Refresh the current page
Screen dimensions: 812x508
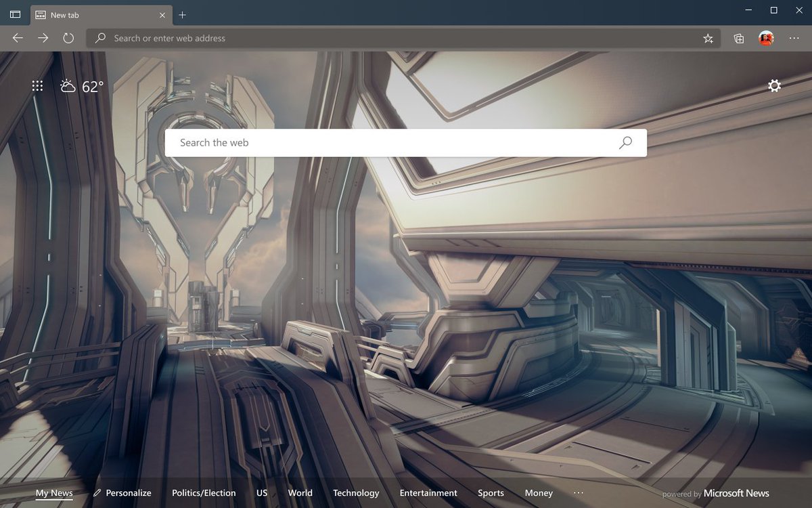point(68,39)
